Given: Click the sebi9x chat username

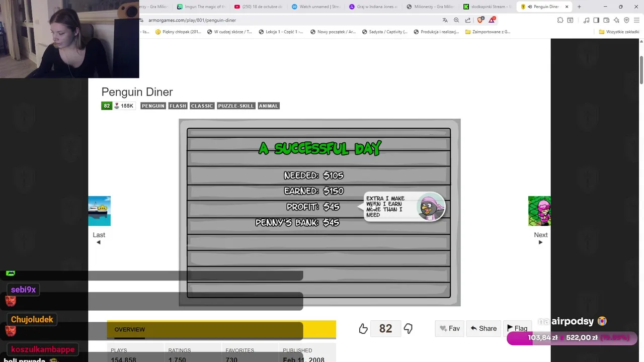Looking at the screenshot, I should coord(23,290).
